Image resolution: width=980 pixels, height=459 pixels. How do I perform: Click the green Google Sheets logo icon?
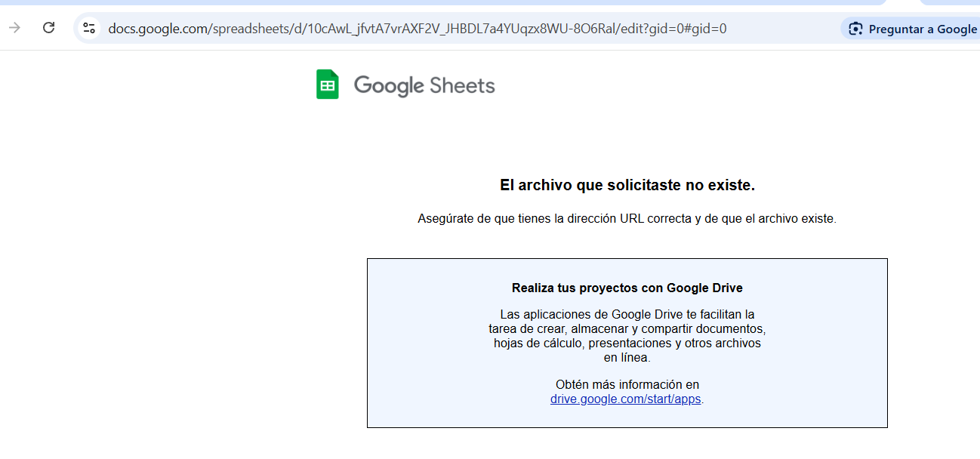click(328, 85)
